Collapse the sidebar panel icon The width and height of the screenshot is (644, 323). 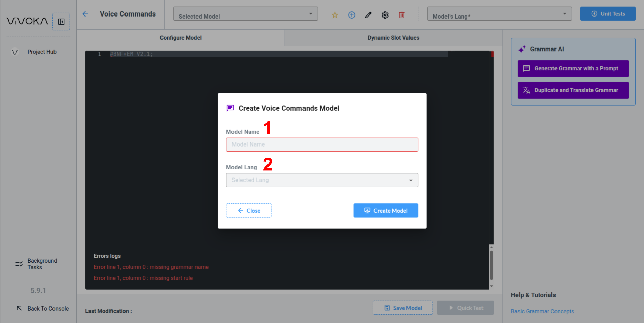pyautogui.click(x=61, y=22)
